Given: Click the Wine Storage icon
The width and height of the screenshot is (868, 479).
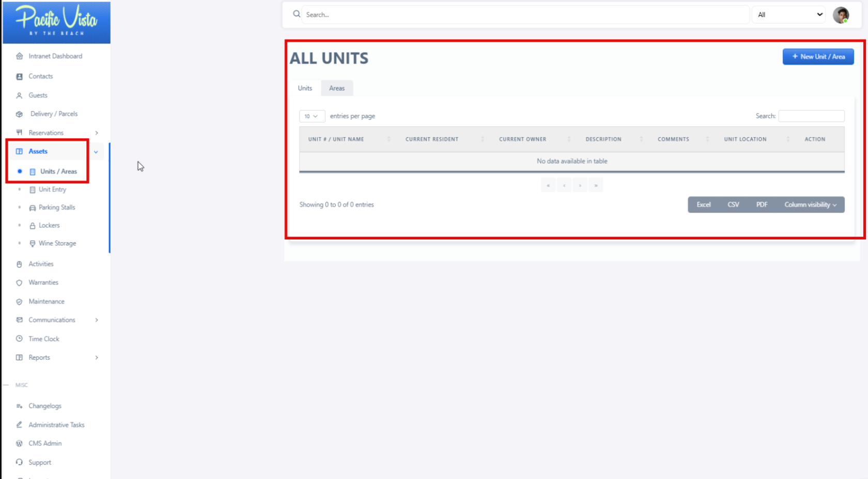Looking at the screenshot, I should [x=33, y=244].
